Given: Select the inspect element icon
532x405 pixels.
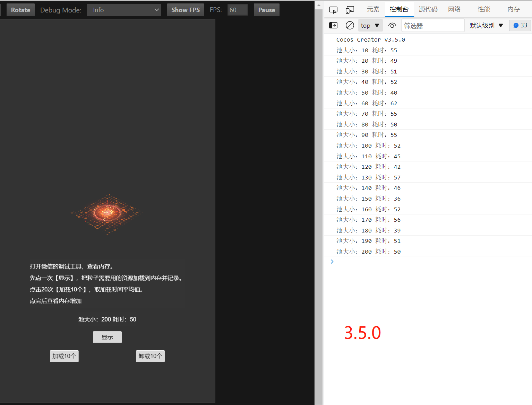Looking at the screenshot, I should click(333, 10).
